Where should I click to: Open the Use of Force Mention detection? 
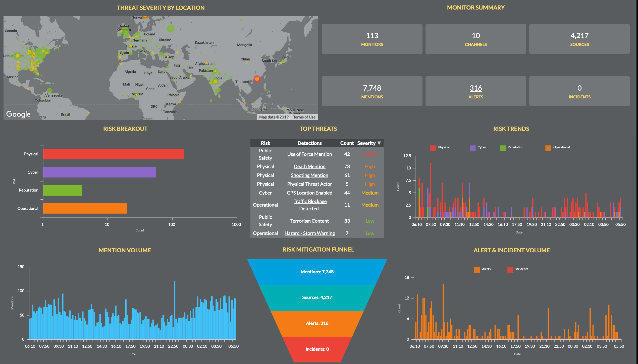(x=309, y=154)
